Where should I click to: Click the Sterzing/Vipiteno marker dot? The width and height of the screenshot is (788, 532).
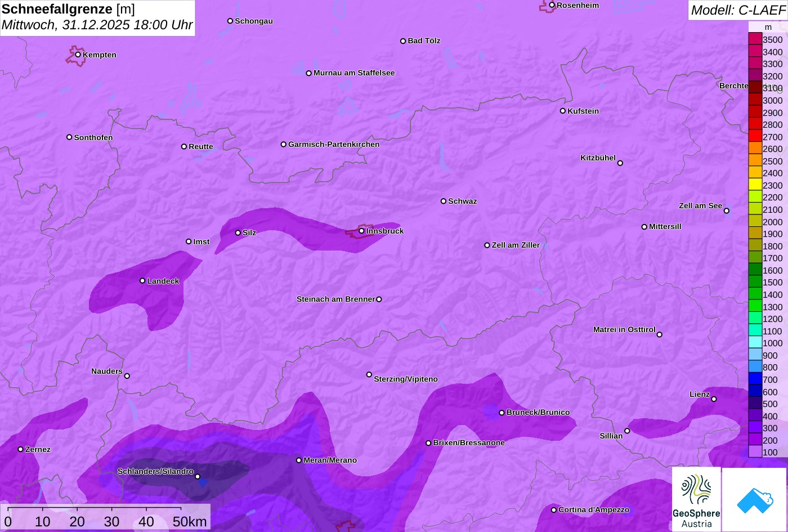(369, 374)
